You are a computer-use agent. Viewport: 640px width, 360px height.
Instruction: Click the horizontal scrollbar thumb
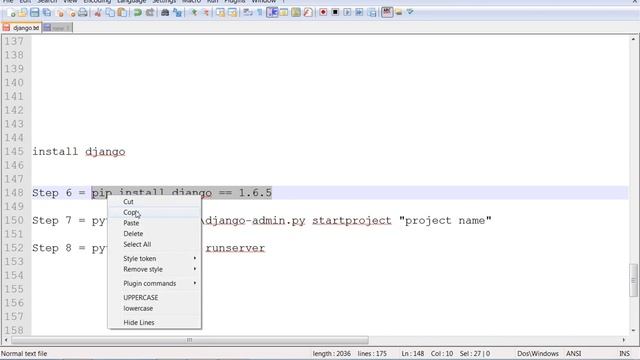tap(190, 340)
